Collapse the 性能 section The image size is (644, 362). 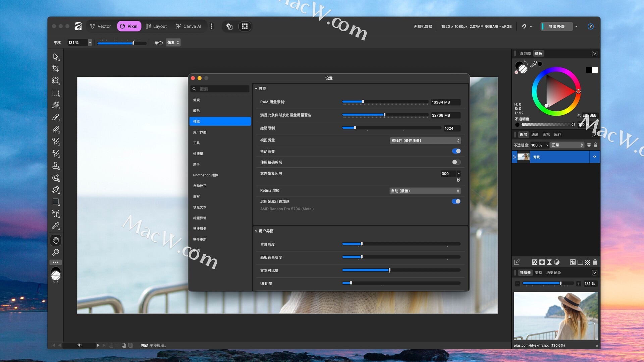(x=256, y=88)
